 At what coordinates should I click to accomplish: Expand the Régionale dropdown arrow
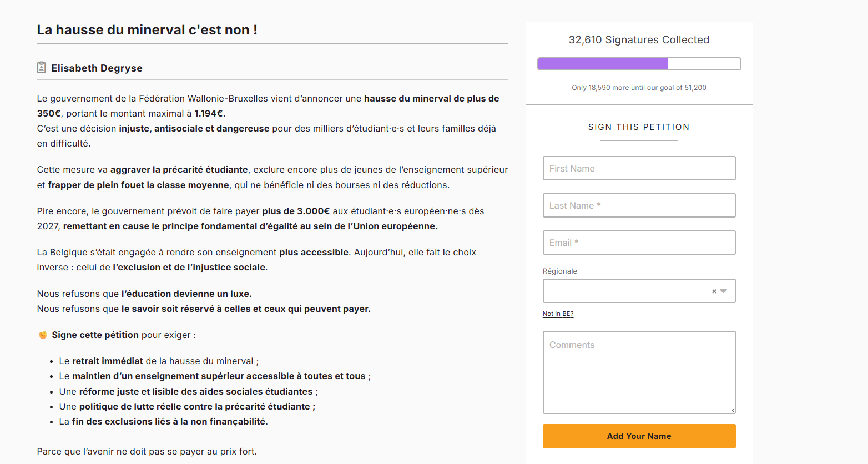(x=724, y=291)
